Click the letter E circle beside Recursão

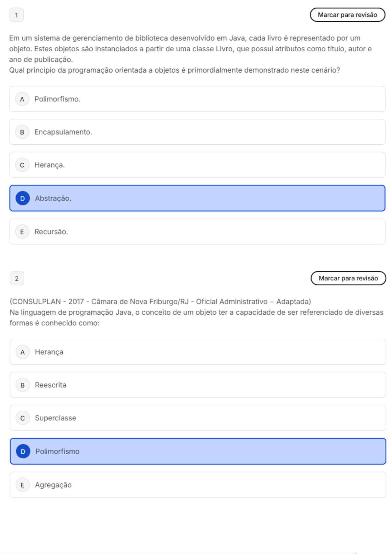pyautogui.click(x=22, y=232)
